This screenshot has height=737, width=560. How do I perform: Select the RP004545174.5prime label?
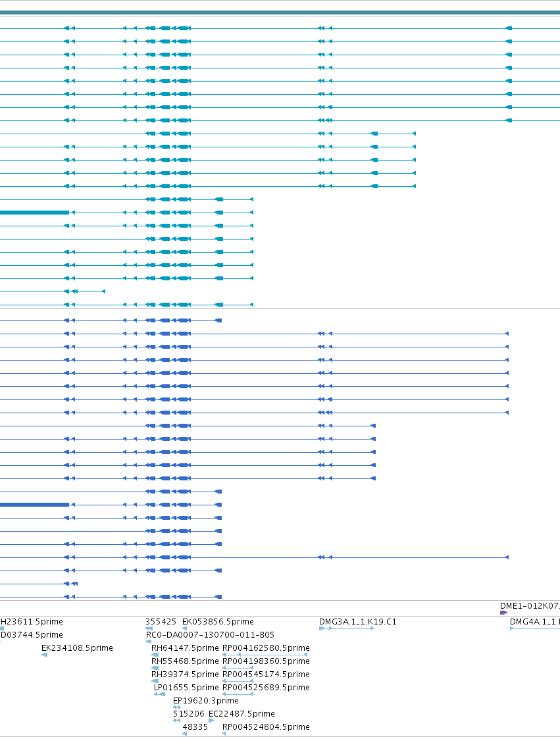click(x=266, y=674)
